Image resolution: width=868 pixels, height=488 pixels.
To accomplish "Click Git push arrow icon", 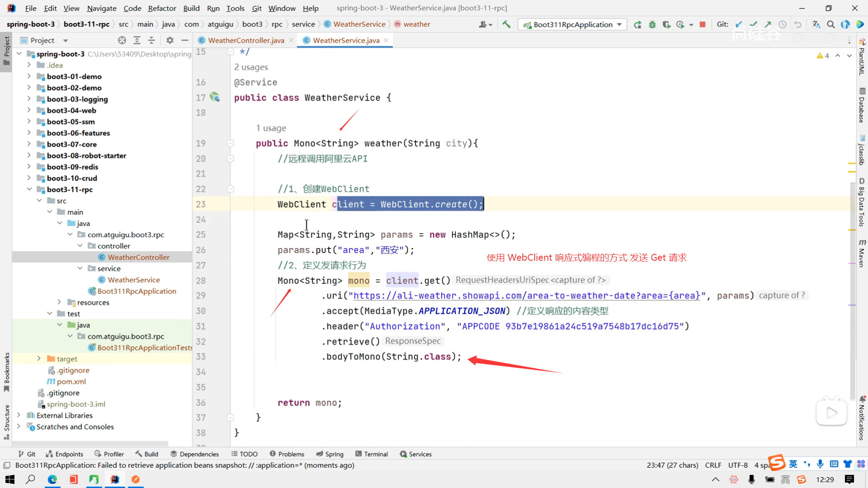I will tap(768, 24).
